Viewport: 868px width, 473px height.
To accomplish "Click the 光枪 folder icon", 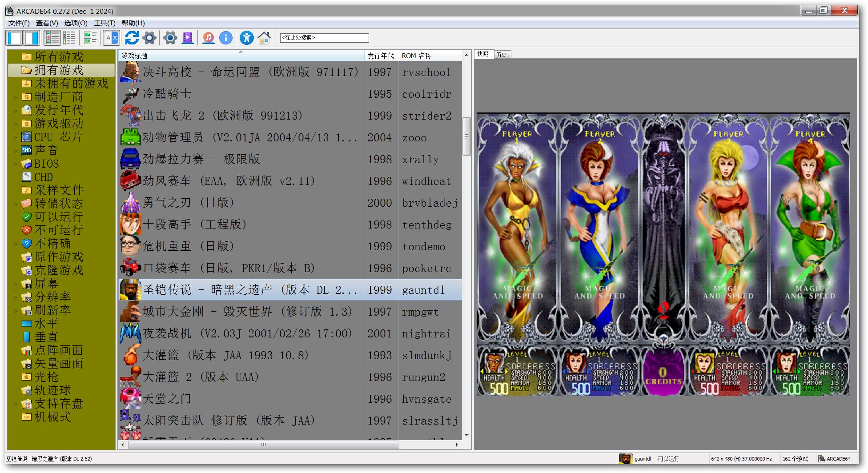I will point(27,377).
